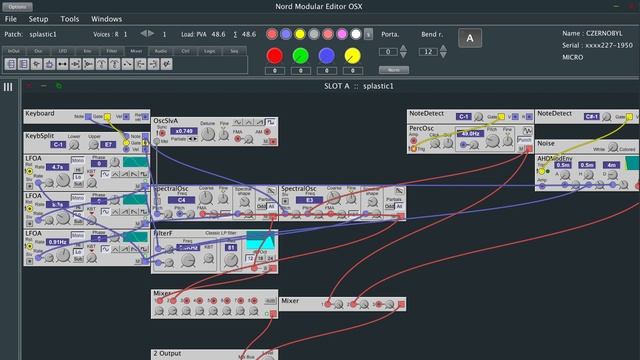Image resolution: width=640 pixels, height=360 pixels.
Task: Select square waveform icon on OscSlvA
Action: (x=271, y=122)
